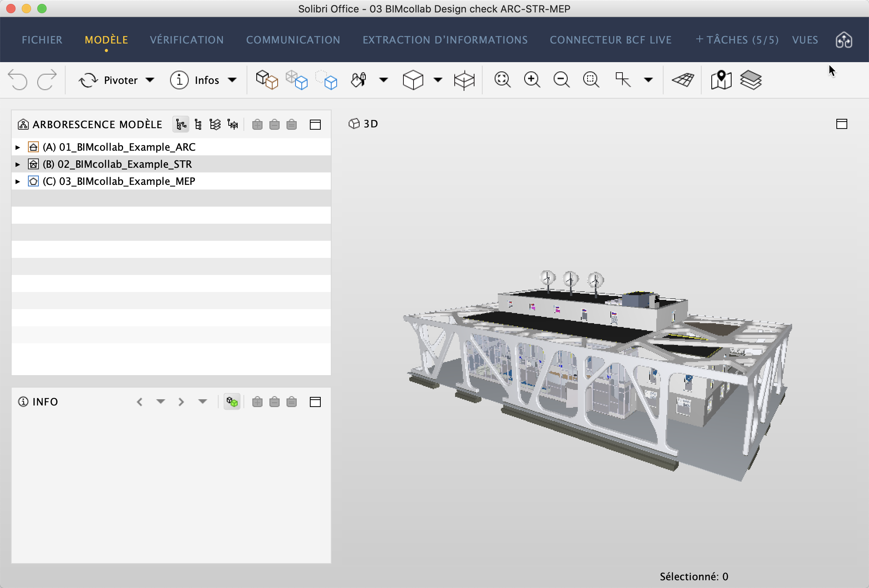Viewport: 869px width, 588px height.
Task: Activate the Infos tool
Action: (195, 80)
